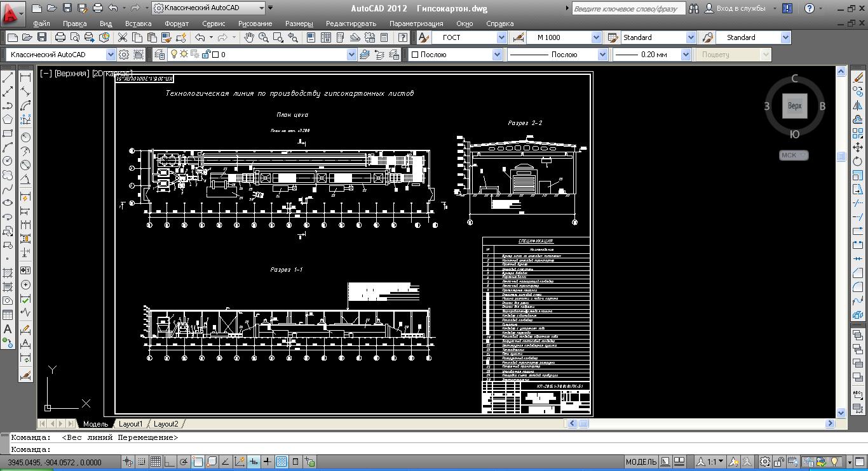Toggle Dynamic Input in status bar
Viewport: 868px width, 471px height.
(x=254, y=462)
